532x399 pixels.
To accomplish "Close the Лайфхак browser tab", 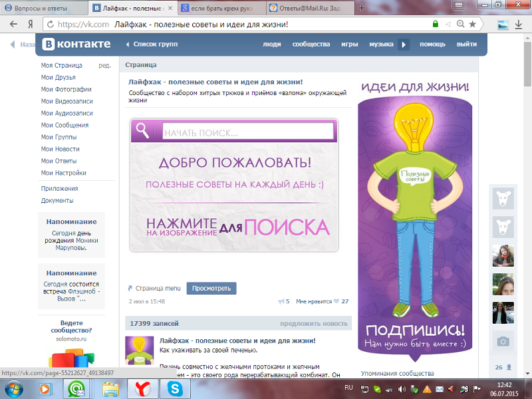I will (170, 8).
